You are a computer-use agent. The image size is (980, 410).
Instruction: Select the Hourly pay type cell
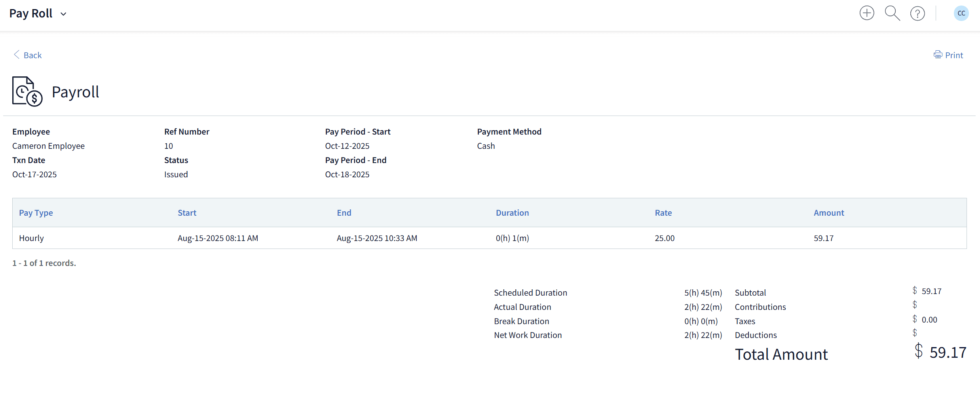[x=31, y=238]
